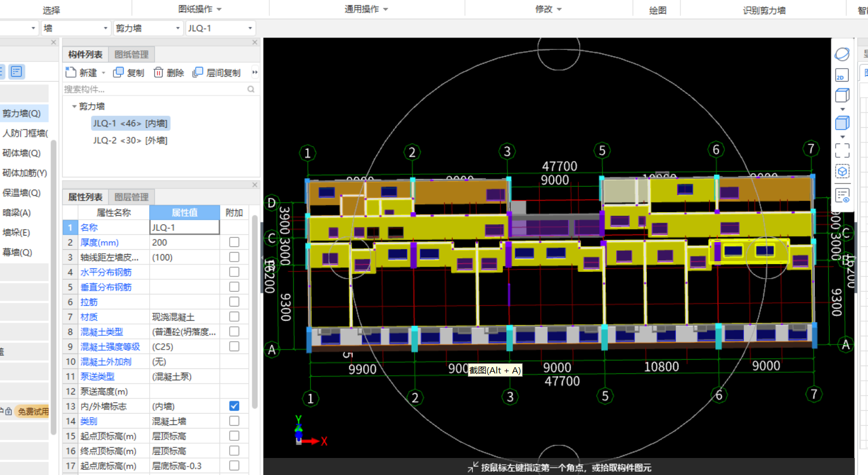
Task: Toggle 附加 checkbox for 起点顶标高(m)
Action: [x=234, y=435]
